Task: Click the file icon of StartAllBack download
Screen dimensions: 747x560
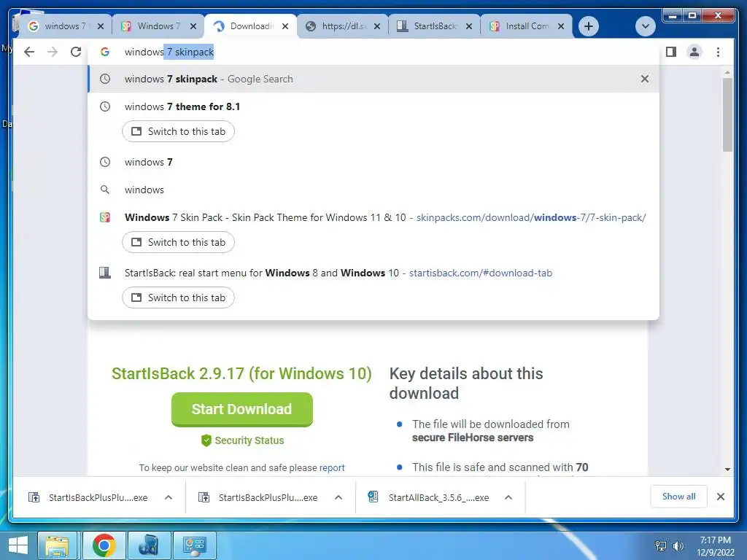Action: tap(373, 497)
